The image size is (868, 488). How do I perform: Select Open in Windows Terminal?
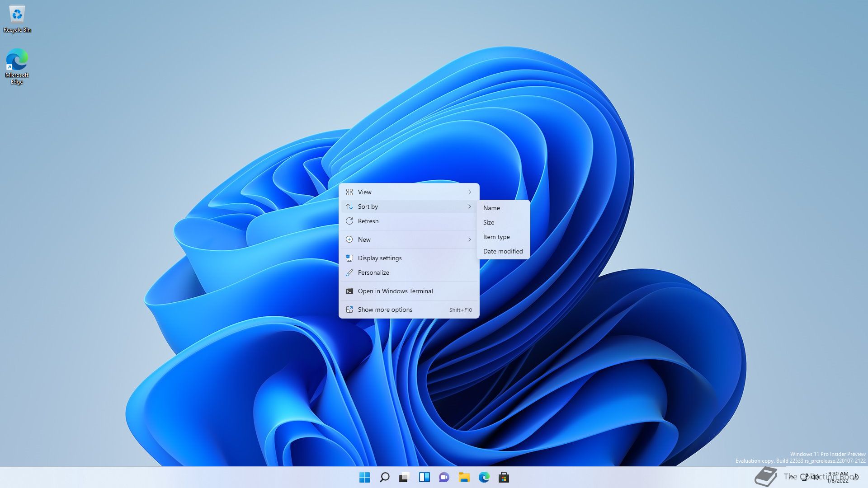pos(409,291)
